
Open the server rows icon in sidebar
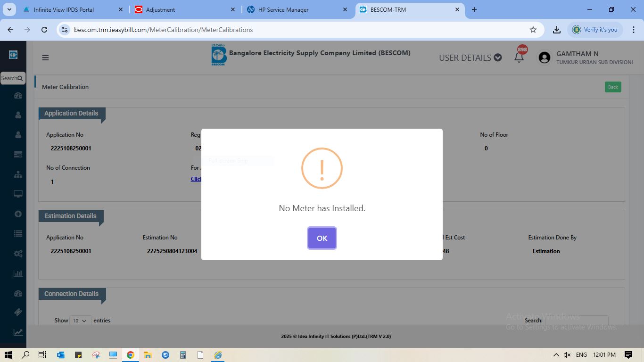(18, 154)
